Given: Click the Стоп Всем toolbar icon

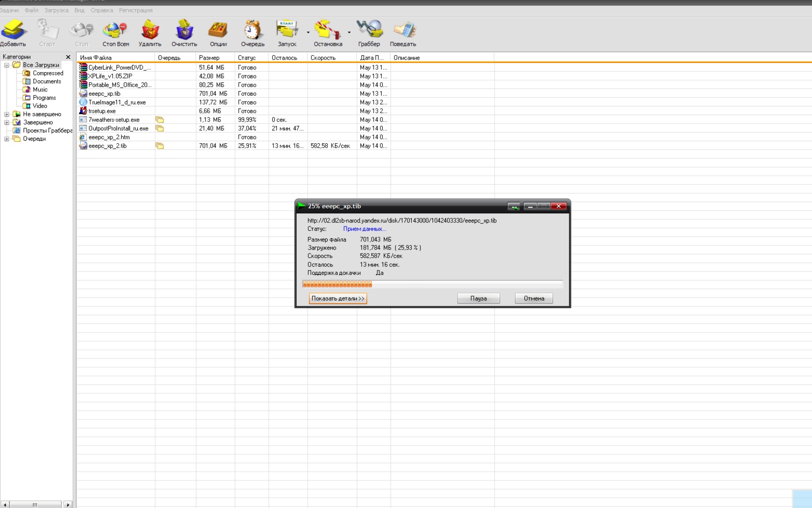Looking at the screenshot, I should coord(116,30).
